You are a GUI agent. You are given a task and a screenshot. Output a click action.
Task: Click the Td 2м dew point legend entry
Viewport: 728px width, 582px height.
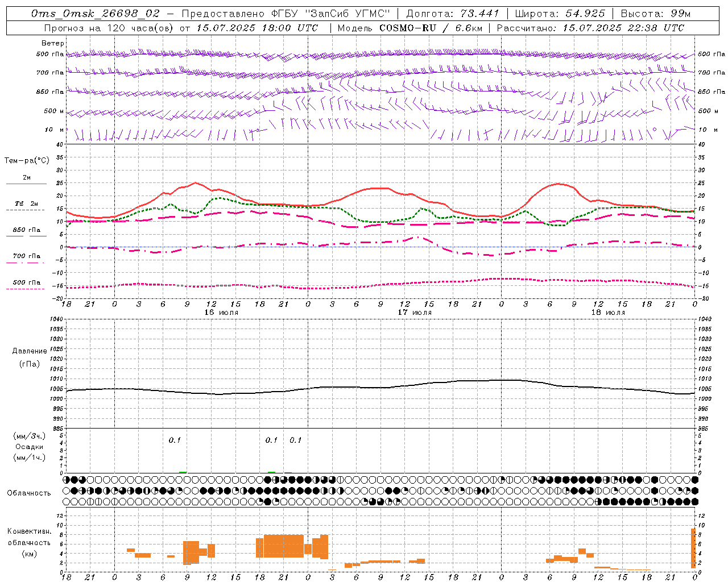(26, 203)
